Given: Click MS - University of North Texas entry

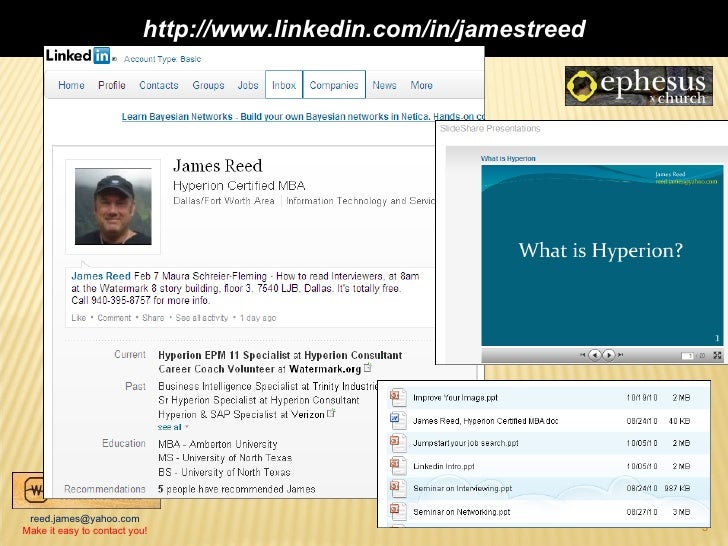Looking at the screenshot, I should pos(225,458).
